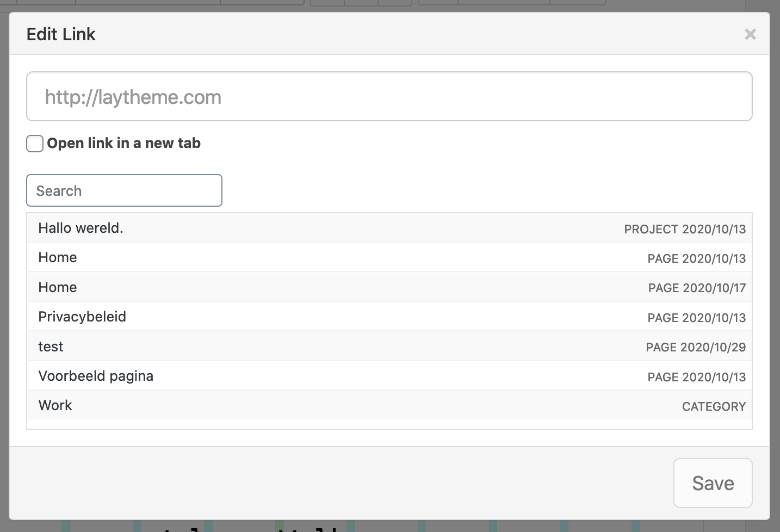The width and height of the screenshot is (780, 532).
Task: Choose the Home page dated 2020/10/13
Action: [58, 257]
